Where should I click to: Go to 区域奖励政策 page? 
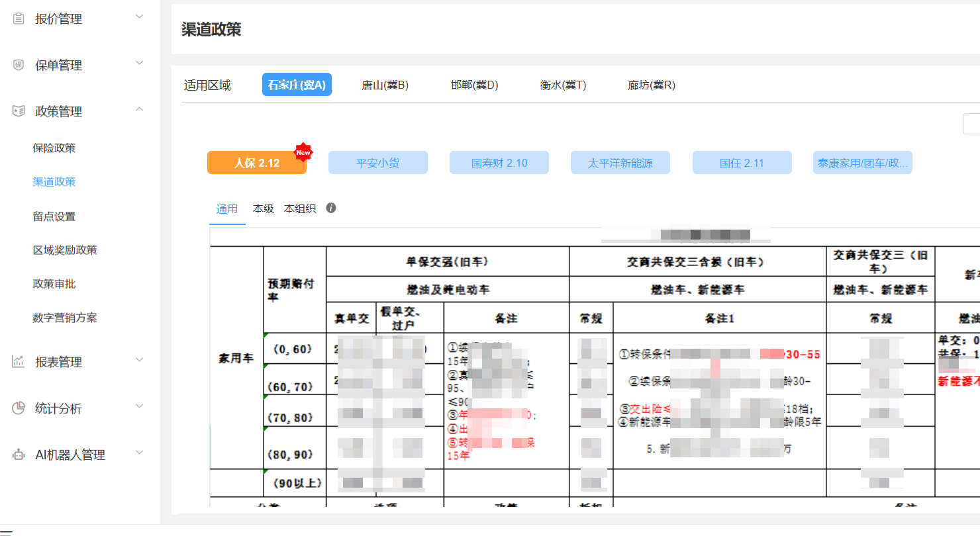tap(65, 250)
